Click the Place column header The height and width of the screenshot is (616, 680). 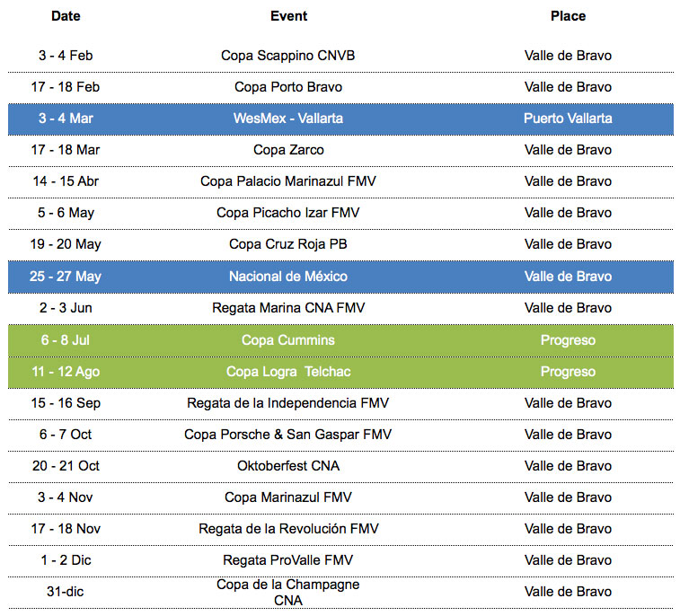click(x=568, y=16)
